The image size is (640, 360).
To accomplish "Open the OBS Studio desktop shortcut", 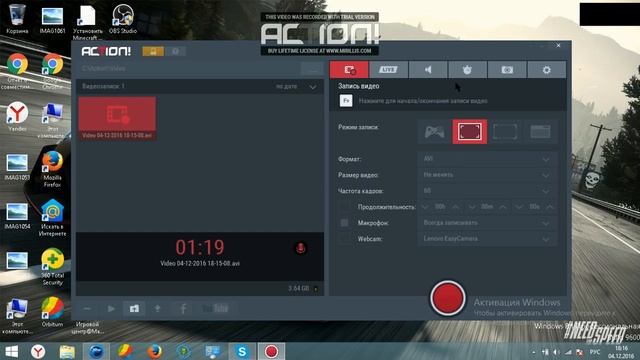I will tap(122, 18).
